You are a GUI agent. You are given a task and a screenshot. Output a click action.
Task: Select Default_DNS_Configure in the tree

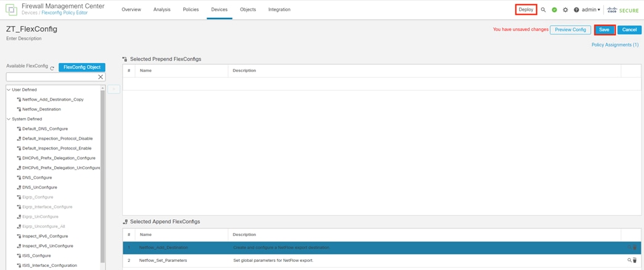point(45,129)
